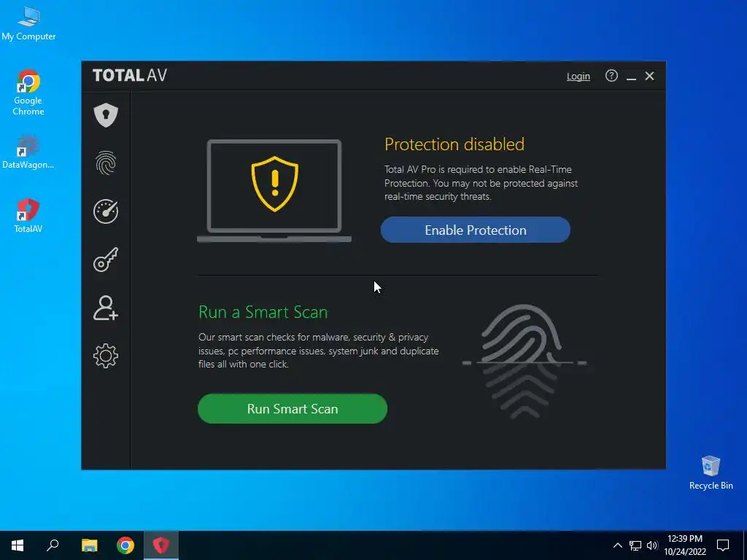Viewport: 747px width, 560px height.
Task: Click the large fingerprint scan graphic
Action: coord(524,362)
